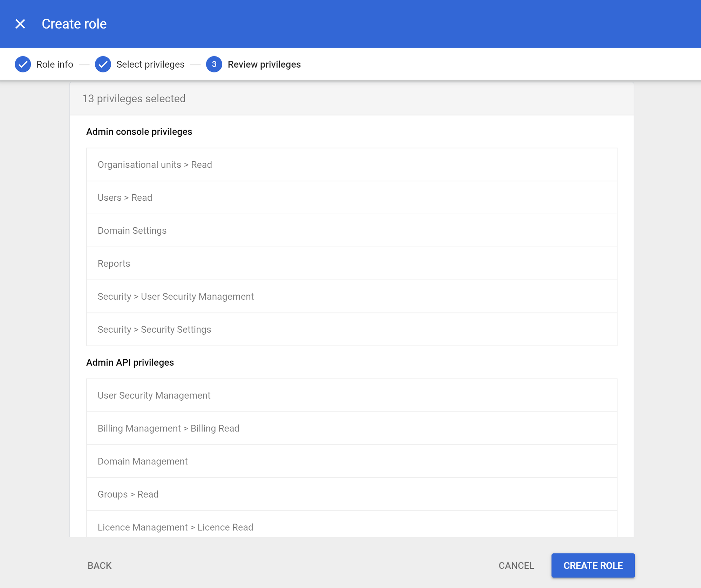
Task: Click the Groups > Read privilege row
Action: 351,494
